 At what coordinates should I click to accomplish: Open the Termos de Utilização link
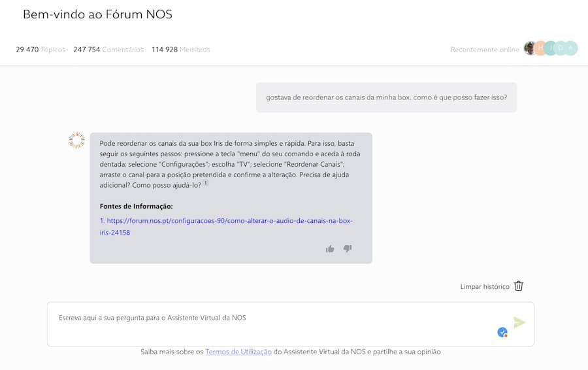238,352
